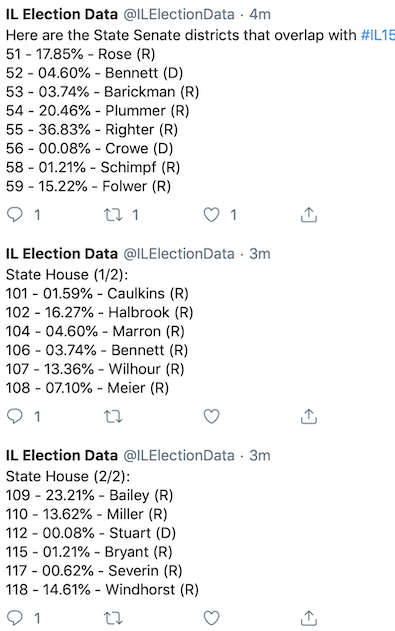The width and height of the screenshot is (395, 631).
Task: Retweet the State Senate districts tweet
Action: pyautogui.click(x=113, y=215)
